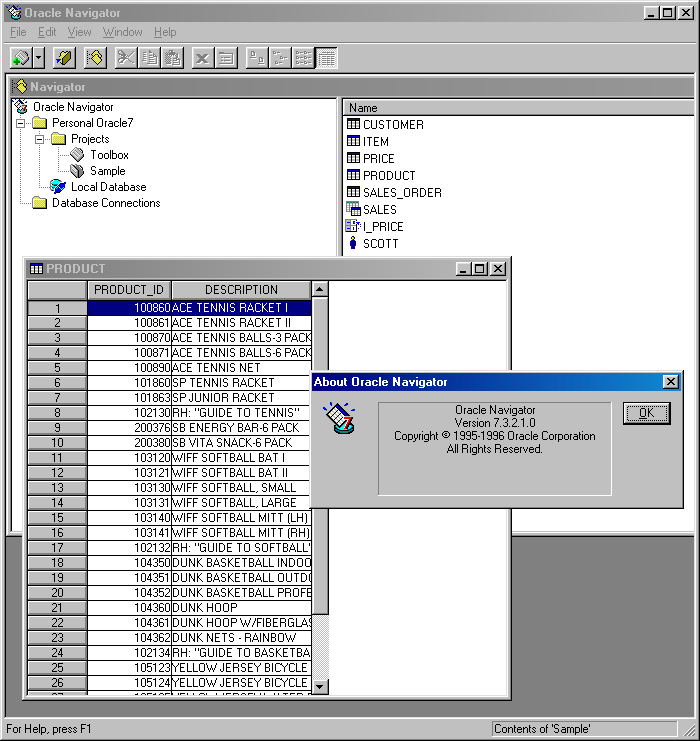Image resolution: width=700 pixels, height=741 pixels.
Task: Click the select-all corner of PRODUCT grid
Action: point(57,290)
